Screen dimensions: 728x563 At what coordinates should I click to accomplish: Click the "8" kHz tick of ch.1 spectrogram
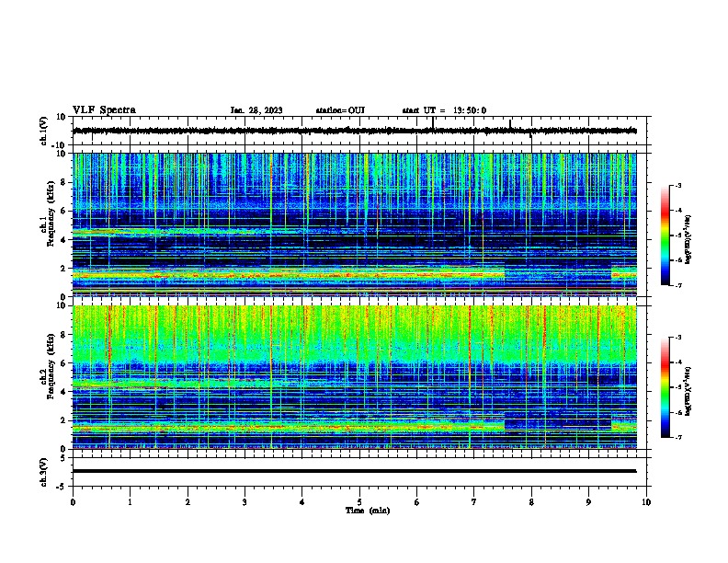[x=63, y=182]
